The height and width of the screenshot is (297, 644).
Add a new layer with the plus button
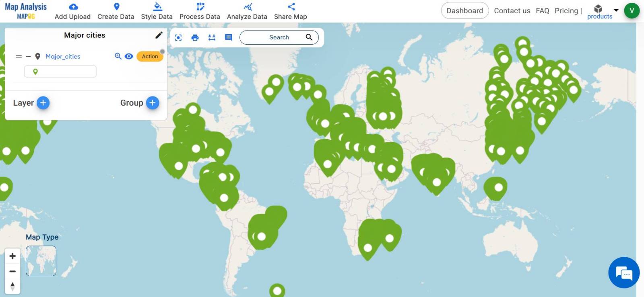43,103
